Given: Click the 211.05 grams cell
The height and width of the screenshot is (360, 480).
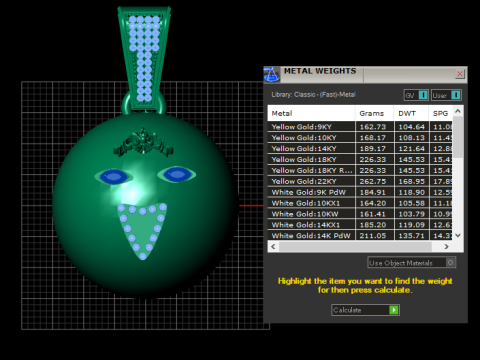Looking at the screenshot, I should point(375,235).
